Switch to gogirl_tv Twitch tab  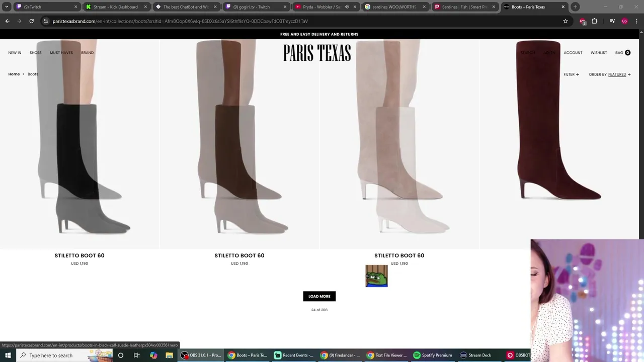[x=255, y=7]
